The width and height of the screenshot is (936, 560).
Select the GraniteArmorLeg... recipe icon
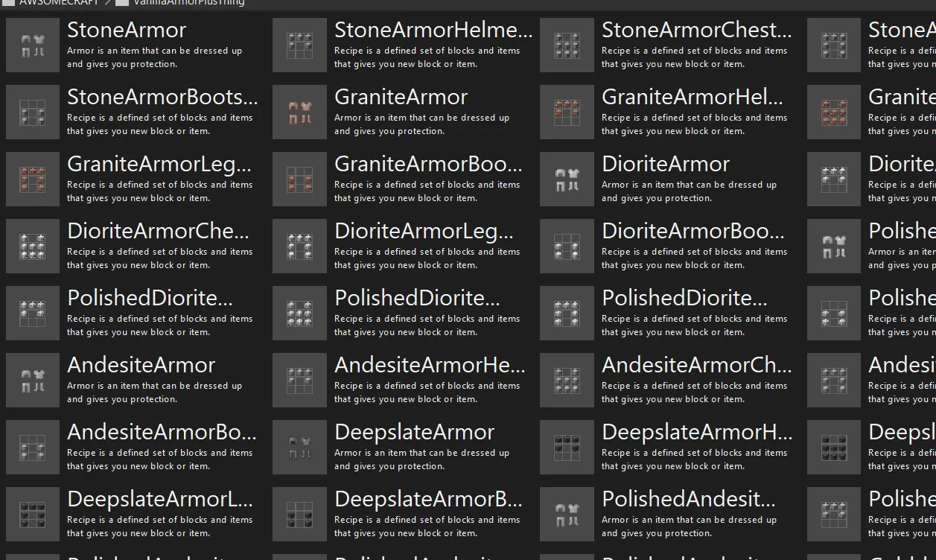tap(33, 179)
